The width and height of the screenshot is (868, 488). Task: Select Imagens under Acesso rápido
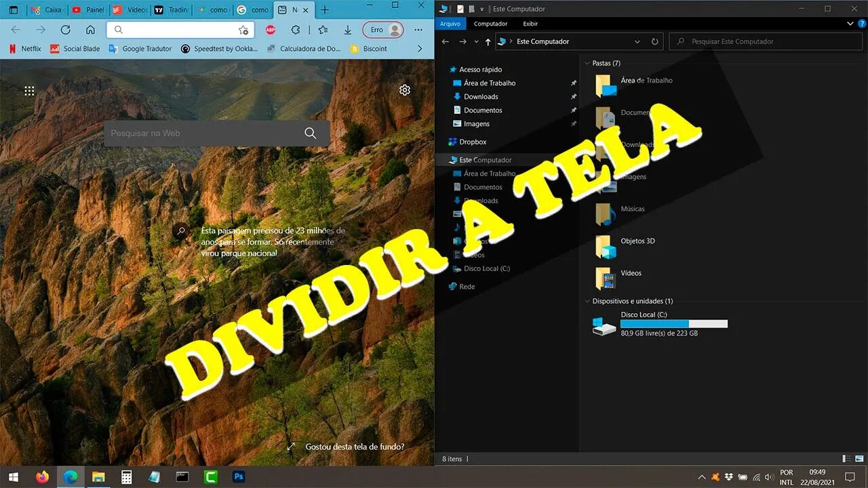click(477, 124)
